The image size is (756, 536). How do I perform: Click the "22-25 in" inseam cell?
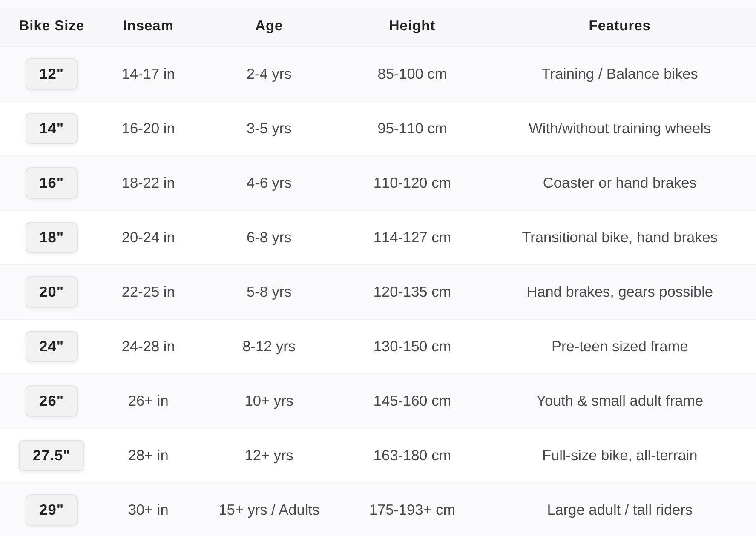point(148,292)
